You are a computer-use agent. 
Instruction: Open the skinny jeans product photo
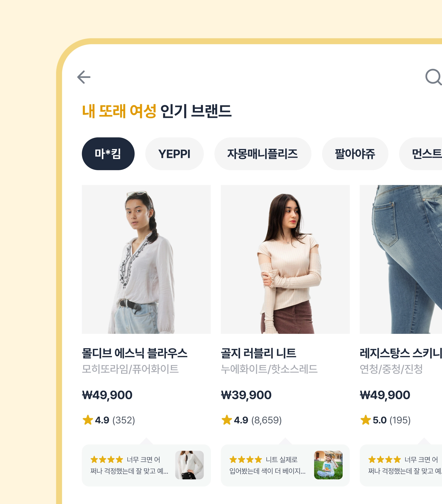pos(401,259)
